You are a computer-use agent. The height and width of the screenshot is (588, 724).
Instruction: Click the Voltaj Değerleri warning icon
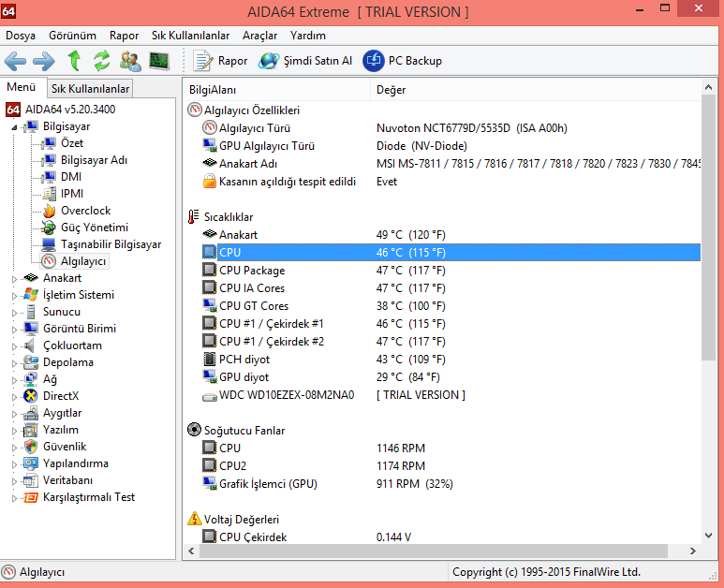tap(195, 519)
